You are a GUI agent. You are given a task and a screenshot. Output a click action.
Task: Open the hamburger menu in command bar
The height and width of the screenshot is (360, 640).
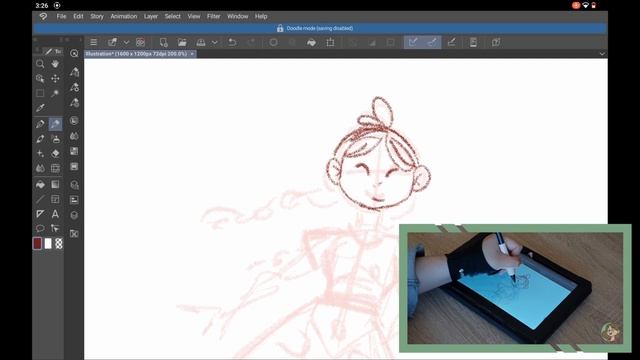(x=93, y=42)
